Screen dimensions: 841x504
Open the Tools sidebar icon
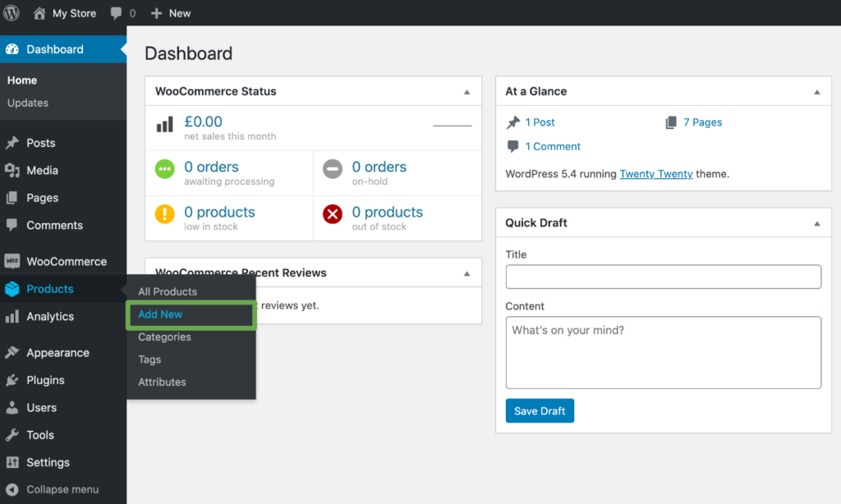pos(15,435)
